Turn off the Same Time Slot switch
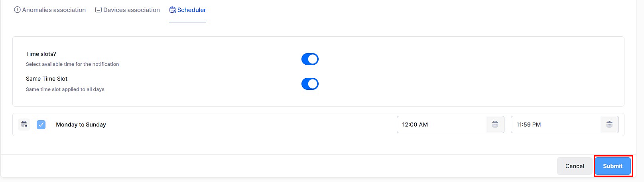Screen dimensions: 644x182 tap(310, 84)
